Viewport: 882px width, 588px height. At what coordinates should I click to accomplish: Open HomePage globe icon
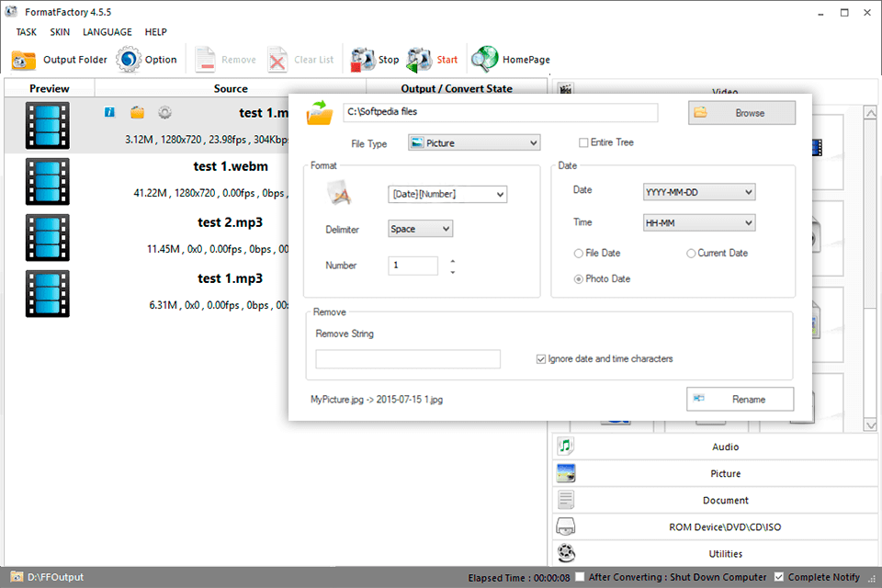(x=484, y=60)
